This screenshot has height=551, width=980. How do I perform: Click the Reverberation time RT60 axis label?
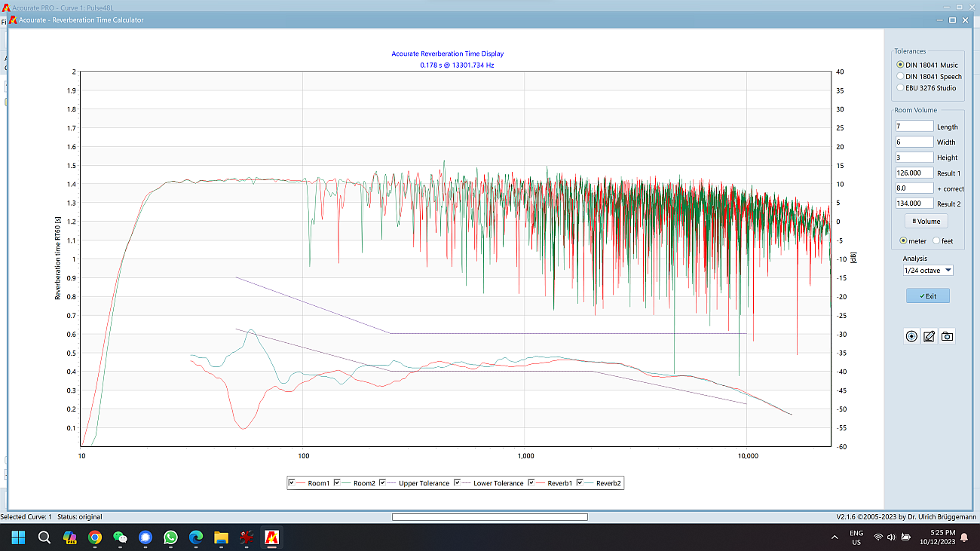point(57,259)
